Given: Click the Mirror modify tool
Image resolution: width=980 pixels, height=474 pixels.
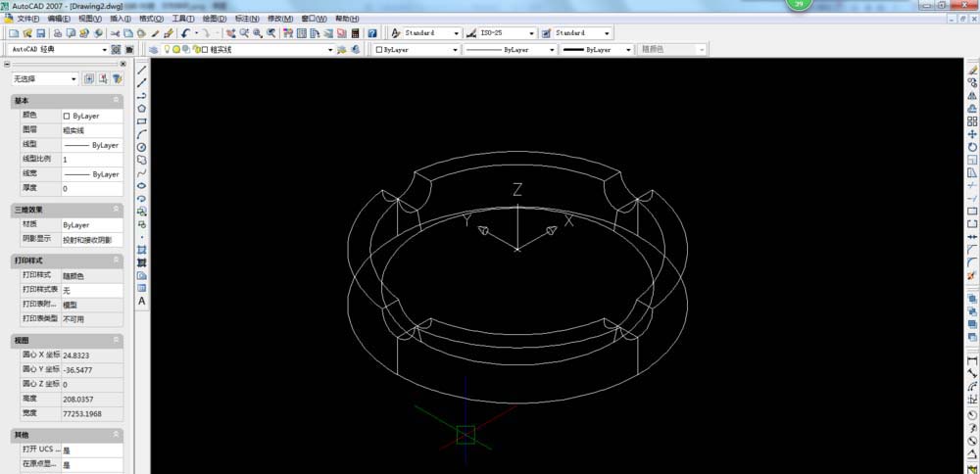Looking at the screenshot, I should click(972, 96).
